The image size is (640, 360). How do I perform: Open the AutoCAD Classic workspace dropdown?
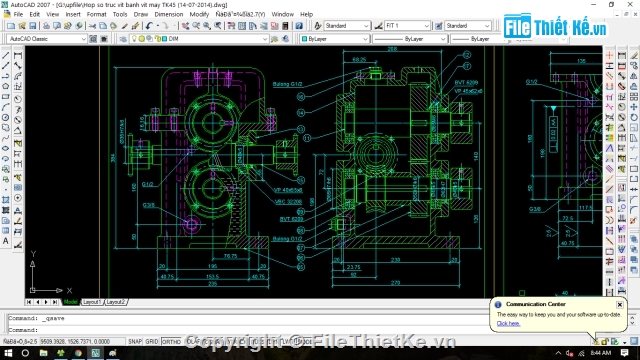tap(47, 39)
